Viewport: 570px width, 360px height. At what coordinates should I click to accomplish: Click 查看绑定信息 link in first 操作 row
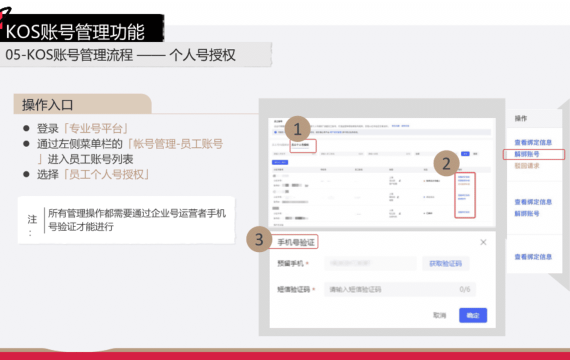point(533,143)
